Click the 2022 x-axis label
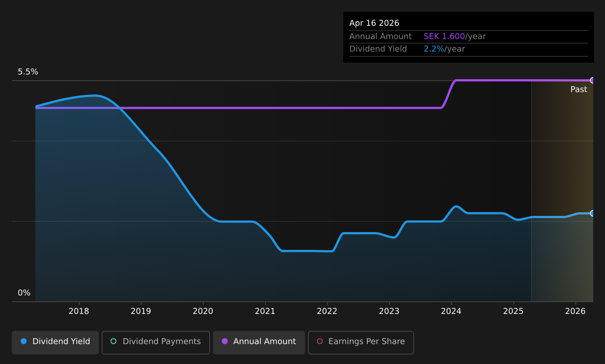This screenshot has height=364, width=605. [327, 311]
